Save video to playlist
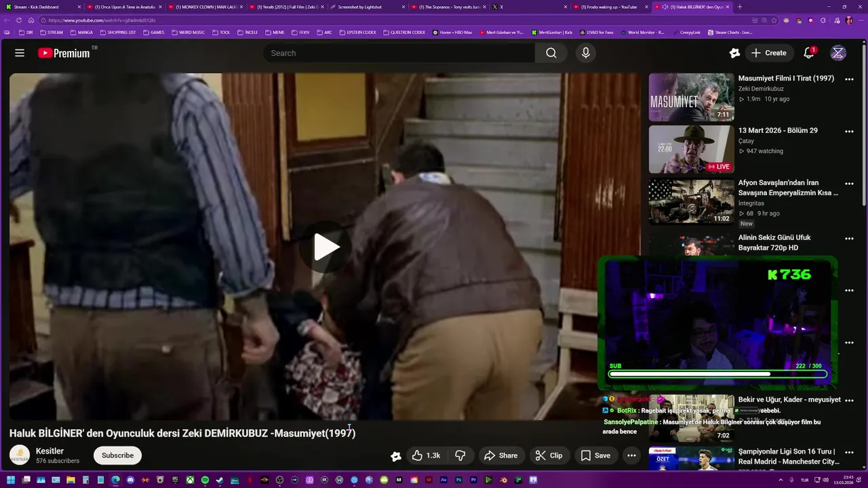868x488 pixels. click(595, 455)
